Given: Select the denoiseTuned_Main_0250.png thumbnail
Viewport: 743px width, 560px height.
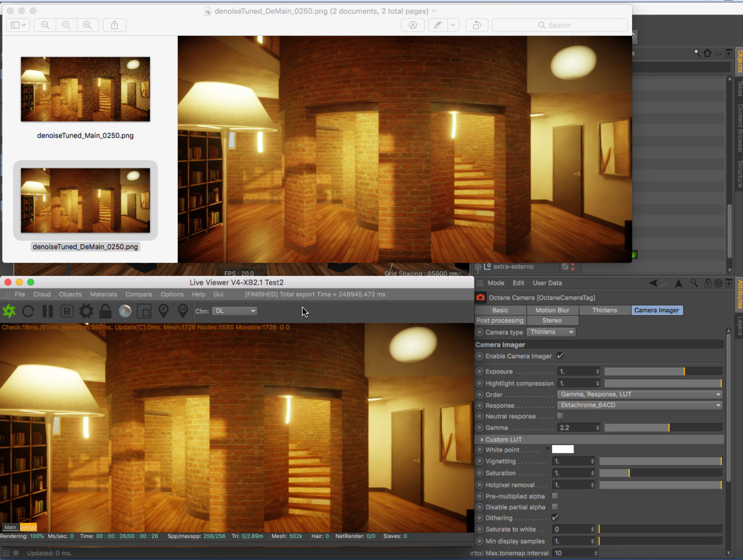Looking at the screenshot, I should click(x=85, y=89).
